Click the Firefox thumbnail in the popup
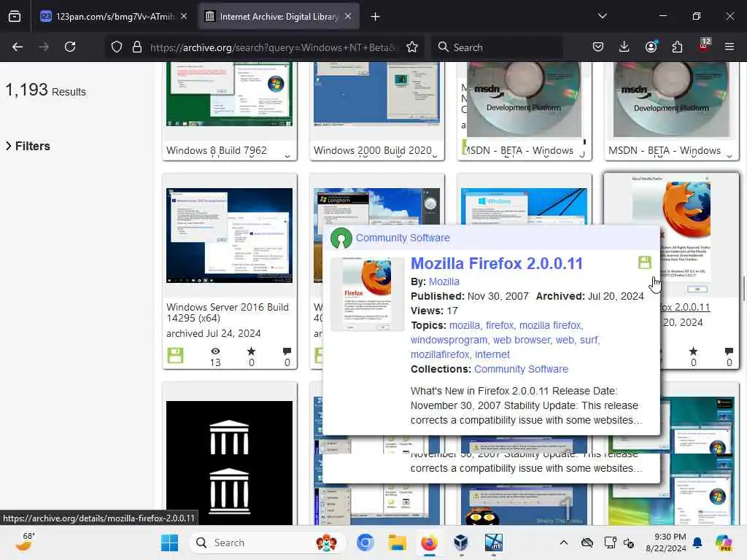This screenshot has height=560, width=747. pyautogui.click(x=368, y=294)
